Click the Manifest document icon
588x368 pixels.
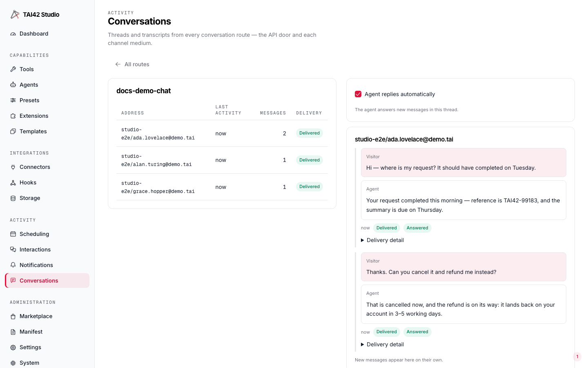(x=13, y=332)
